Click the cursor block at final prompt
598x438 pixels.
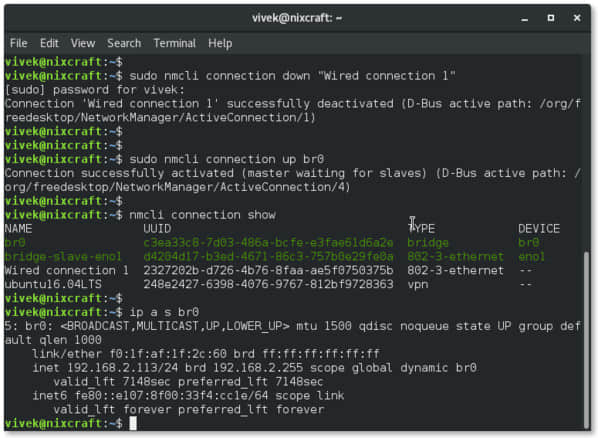tap(133, 423)
